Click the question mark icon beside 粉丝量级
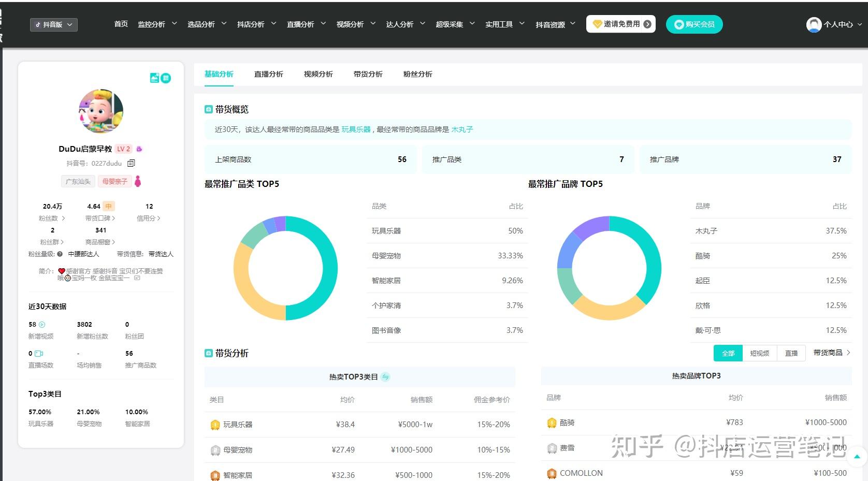 (60, 254)
